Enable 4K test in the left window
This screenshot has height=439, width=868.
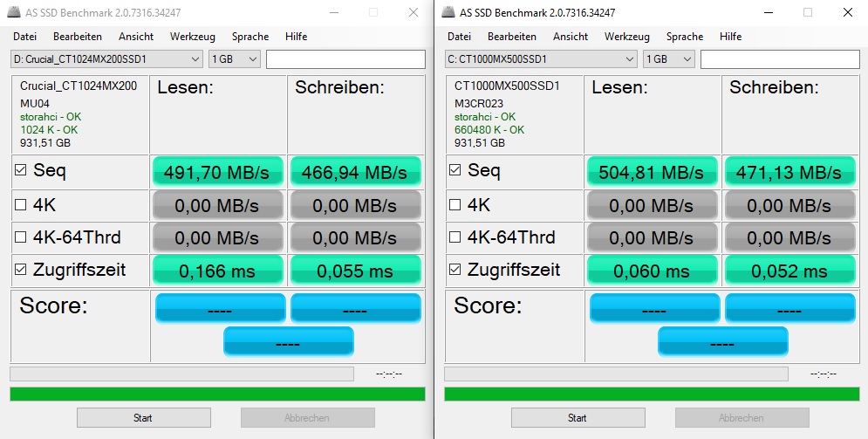click(20, 205)
